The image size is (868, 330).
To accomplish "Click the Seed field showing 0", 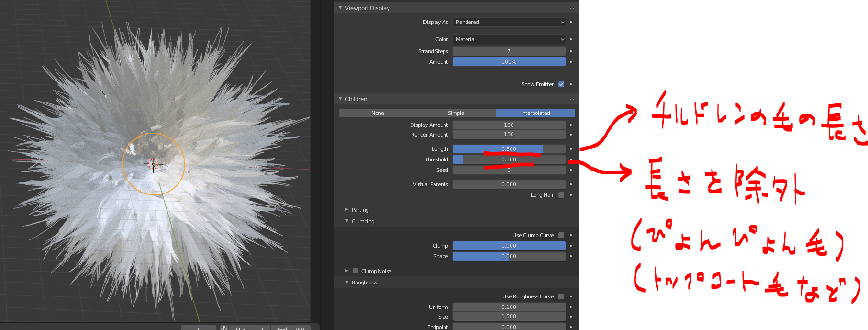I will (x=509, y=170).
